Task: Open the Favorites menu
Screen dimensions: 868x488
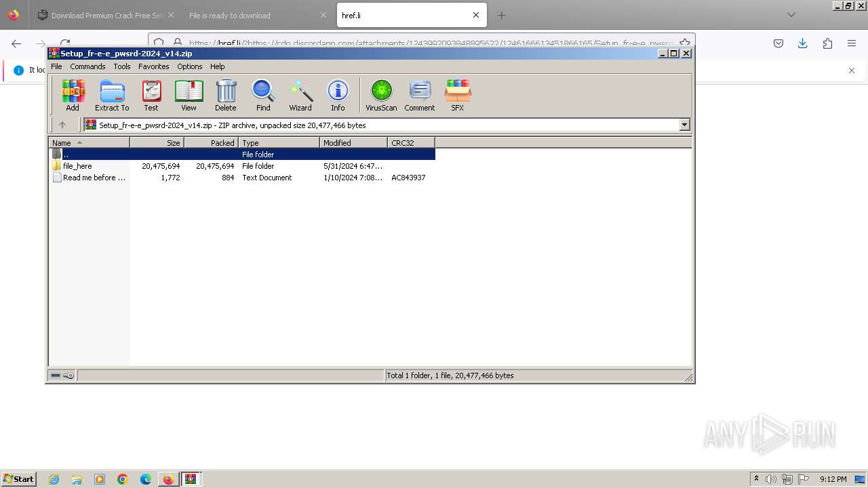Action: [154, 66]
